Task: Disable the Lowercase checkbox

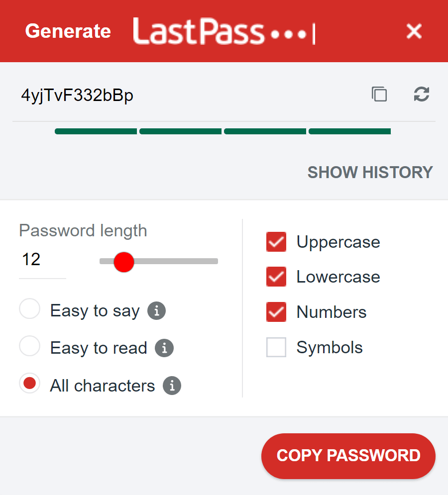Action: pyautogui.click(x=276, y=277)
